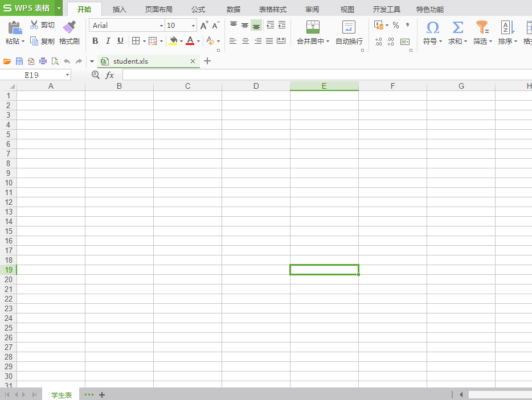Image resolution: width=532 pixels, height=400 pixels.
Task: Switch to the Insert (插入) tab
Action: tap(119, 10)
